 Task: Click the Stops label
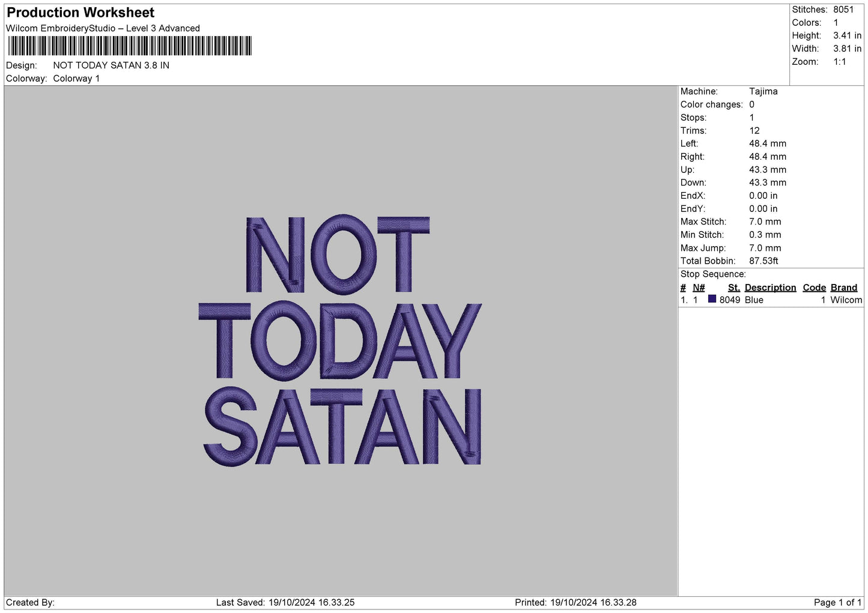click(693, 118)
